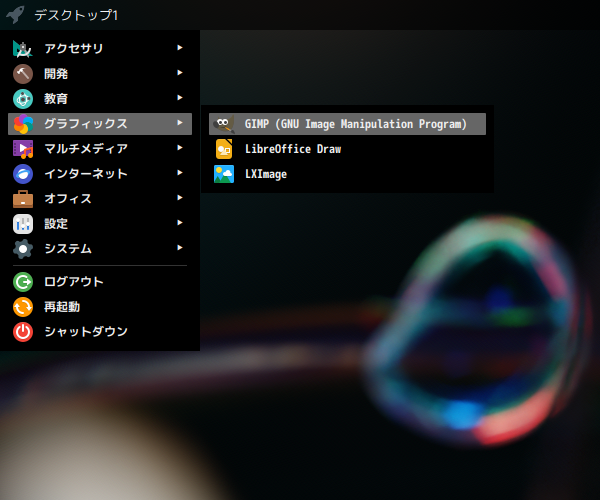Launch LibreOffice Draw

347,149
